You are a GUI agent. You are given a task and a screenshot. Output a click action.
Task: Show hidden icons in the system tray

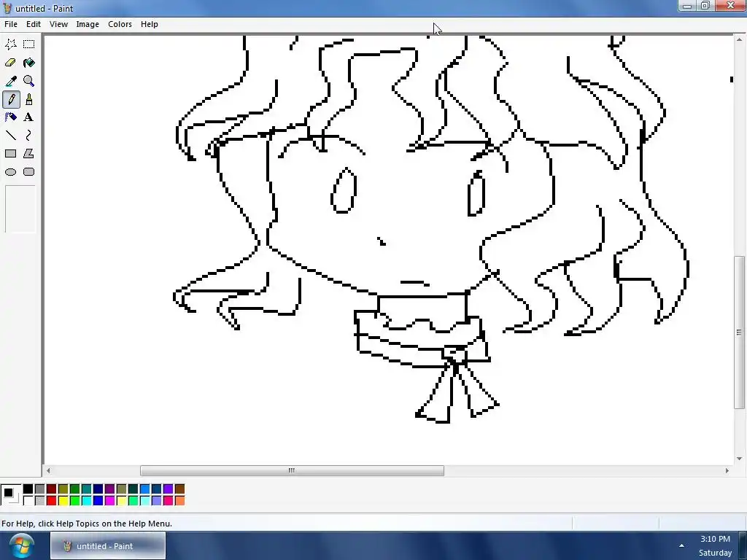tap(682, 545)
